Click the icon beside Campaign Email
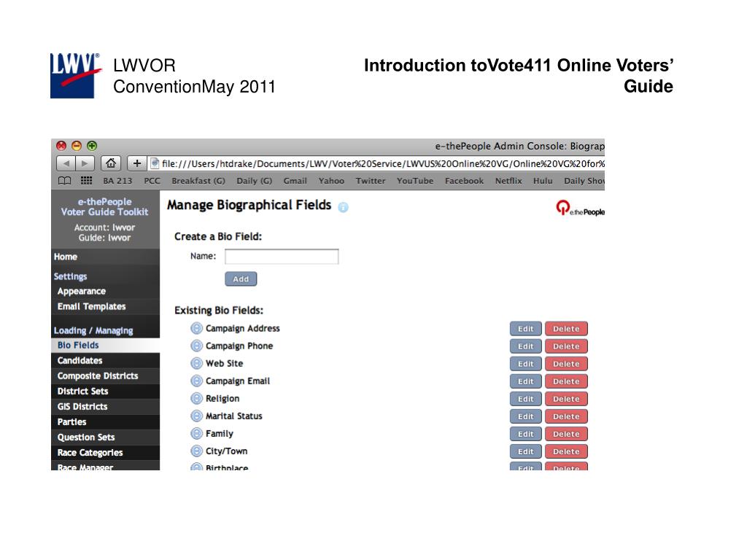 click(x=196, y=381)
